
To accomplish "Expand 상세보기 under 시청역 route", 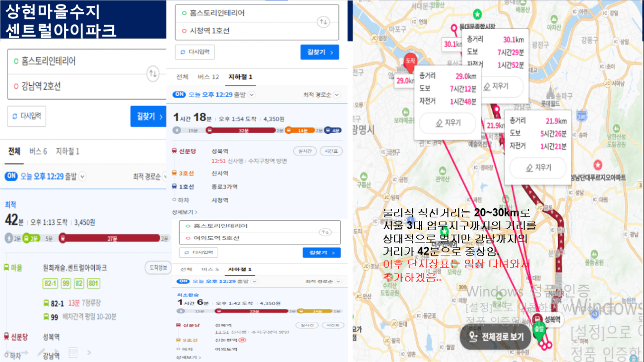I will [185, 212].
